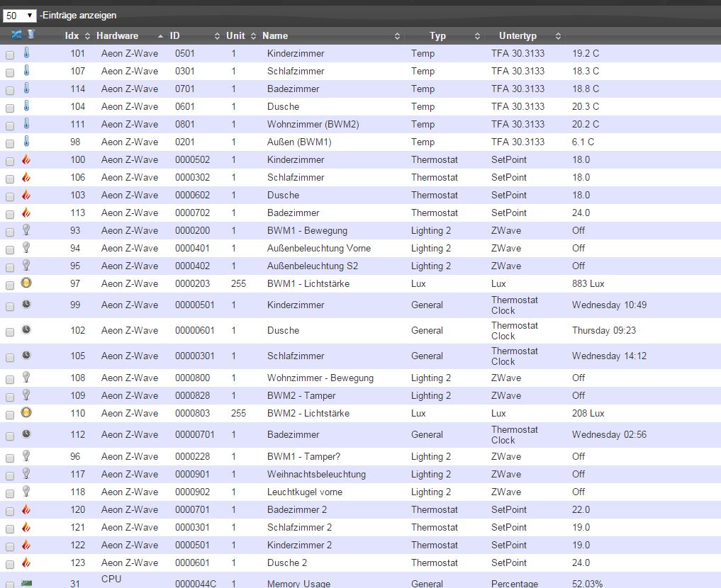The image size is (721, 588).
Task: Click the name Weihnachtsbeleuchtung
Action: (316, 474)
